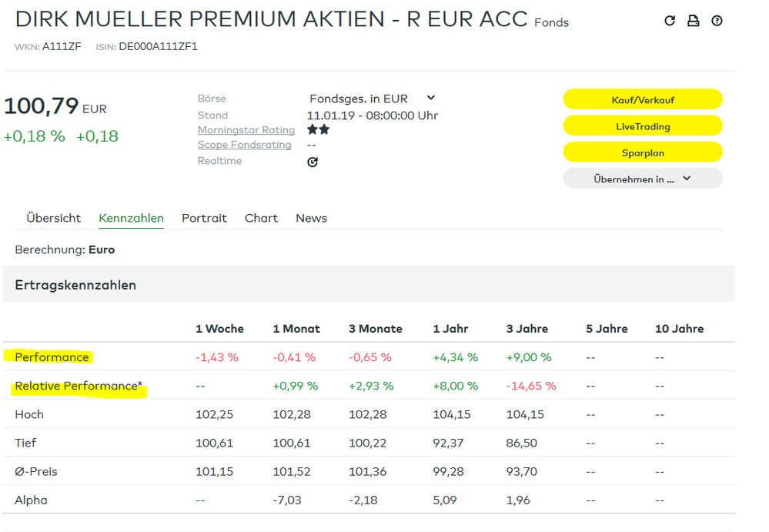Click the Morningstar two-star rating icon

[x=316, y=129]
